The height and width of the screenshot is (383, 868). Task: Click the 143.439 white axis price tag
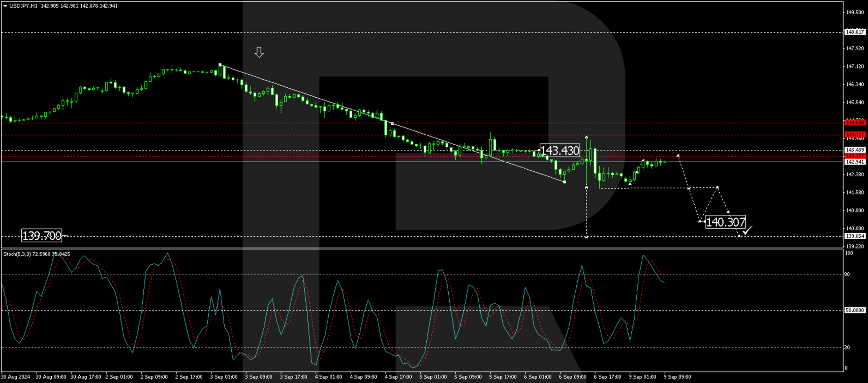(855, 150)
